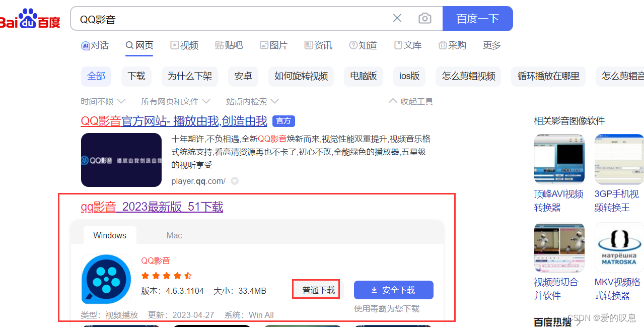Select the 电脑版 filter chip
Image resolution: width=644 pixels, height=327 pixels.
tap(364, 76)
